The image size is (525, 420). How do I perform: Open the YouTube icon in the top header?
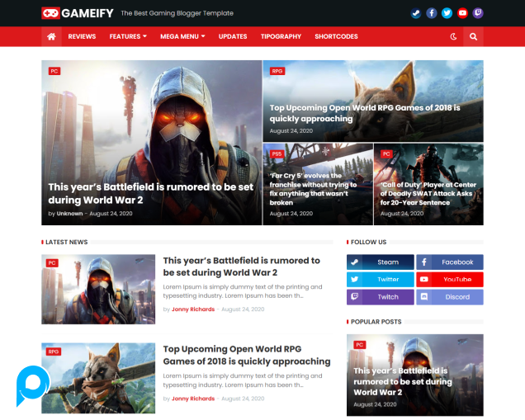462,13
